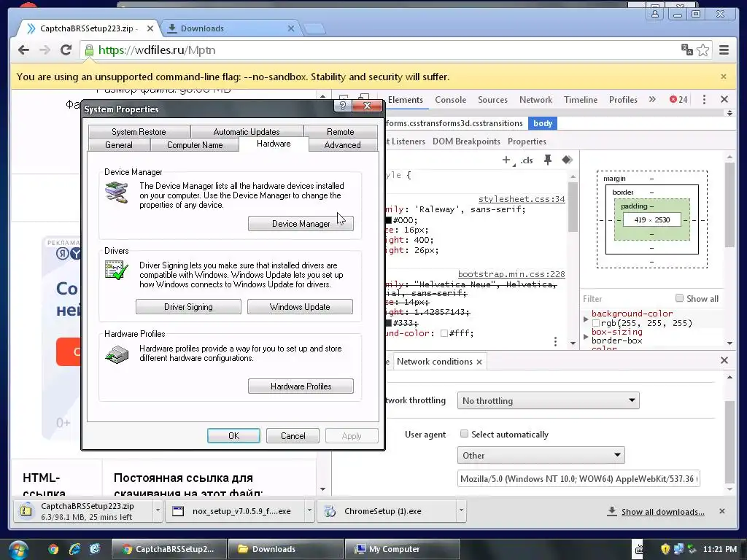Open the Computer Name tab
This screenshot has height=560, width=747.
tap(194, 145)
